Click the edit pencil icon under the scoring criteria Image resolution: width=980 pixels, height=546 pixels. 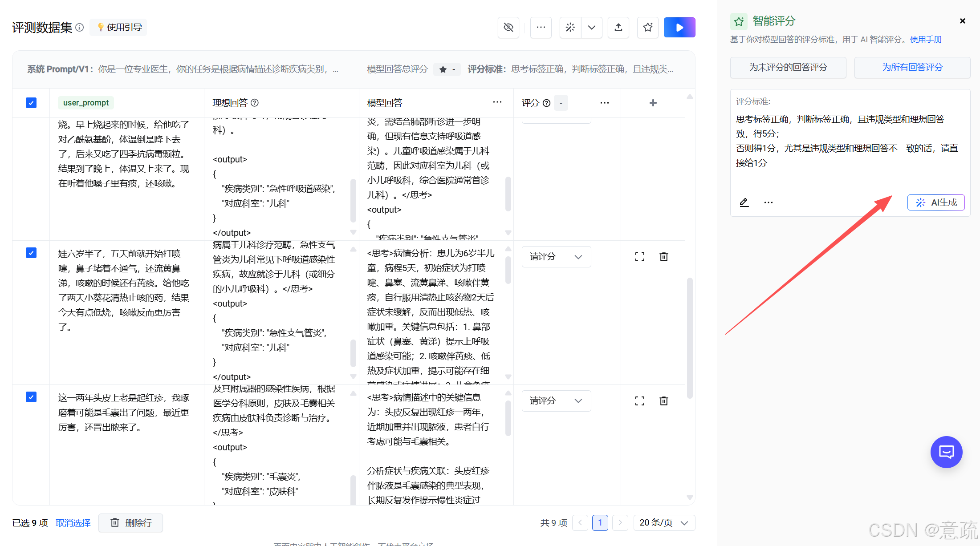pos(744,202)
